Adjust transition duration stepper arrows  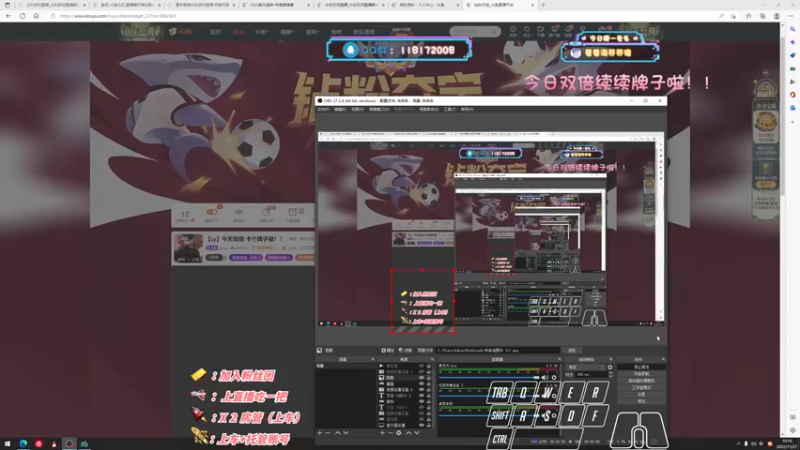pos(611,374)
